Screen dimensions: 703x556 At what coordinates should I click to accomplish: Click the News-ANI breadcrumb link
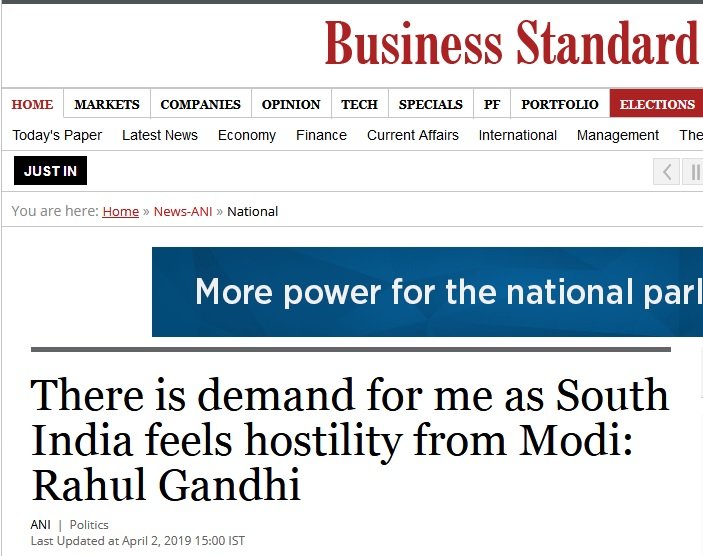click(183, 211)
